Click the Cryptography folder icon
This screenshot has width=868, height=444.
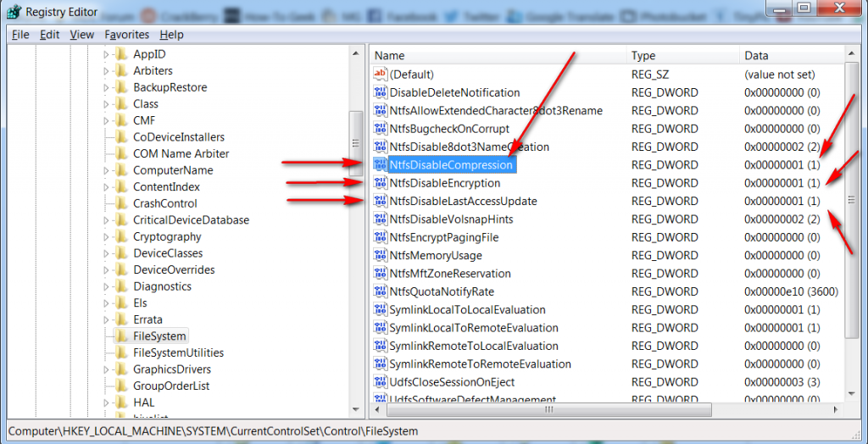(121, 236)
